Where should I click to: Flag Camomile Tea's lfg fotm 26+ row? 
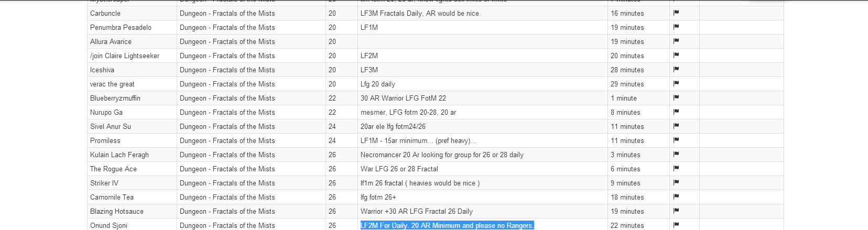coord(676,196)
